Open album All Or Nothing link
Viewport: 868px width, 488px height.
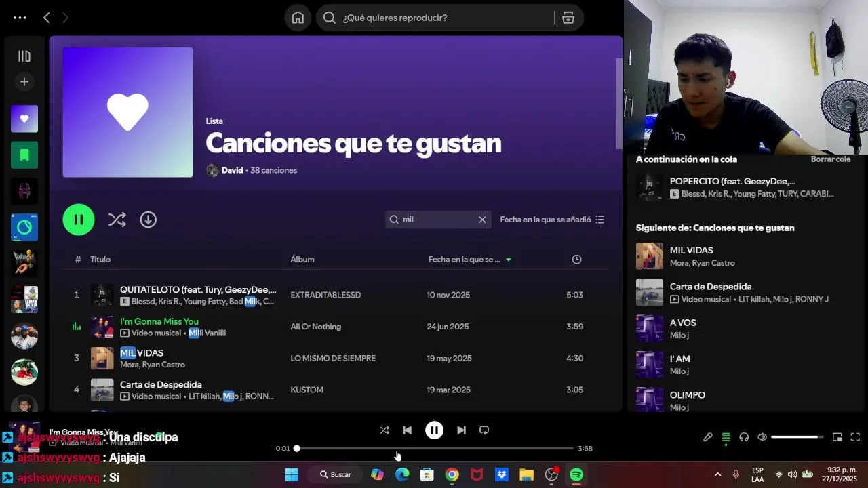coord(316,327)
